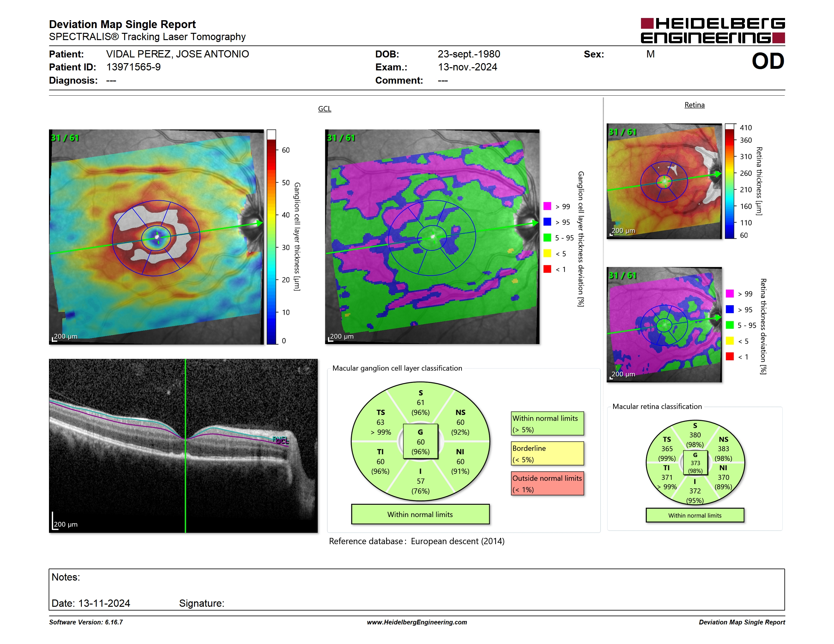Screen dimensions: 834x644
Task: Click the I 57 (76%) sector in GCL chart
Action: click(x=420, y=481)
